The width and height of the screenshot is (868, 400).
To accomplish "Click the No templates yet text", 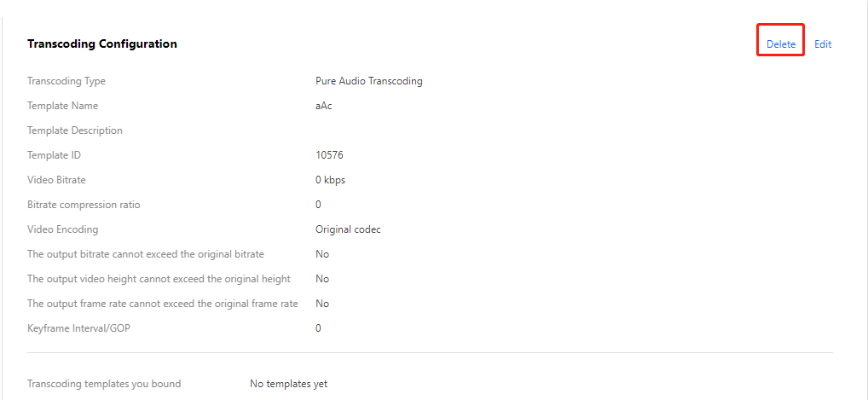I will (288, 384).
